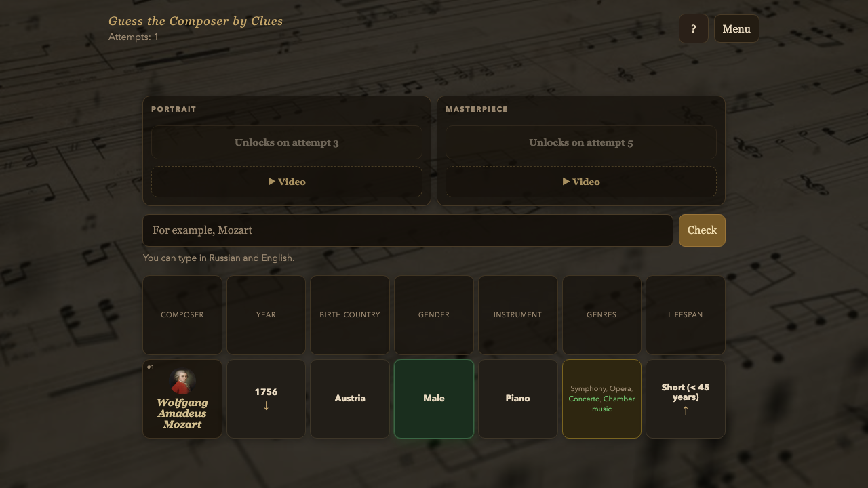868x488 pixels.
Task: Click the Austria birth country cell
Action: 350,399
